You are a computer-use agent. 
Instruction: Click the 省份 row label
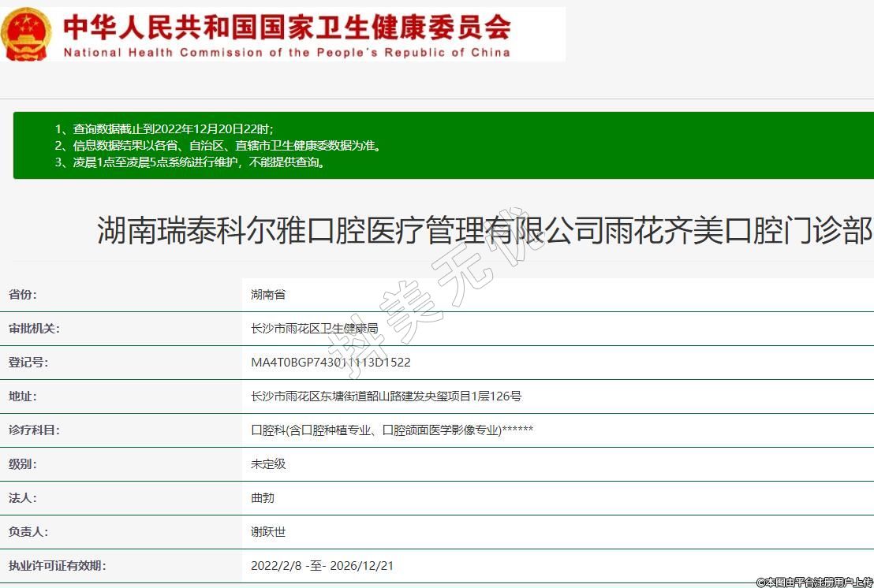point(23,295)
